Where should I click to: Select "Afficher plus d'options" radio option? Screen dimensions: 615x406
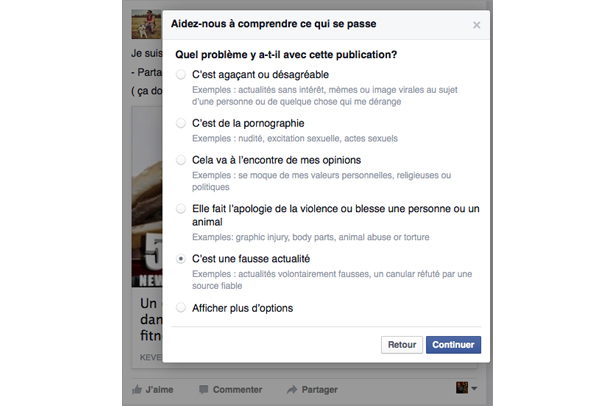click(x=181, y=308)
